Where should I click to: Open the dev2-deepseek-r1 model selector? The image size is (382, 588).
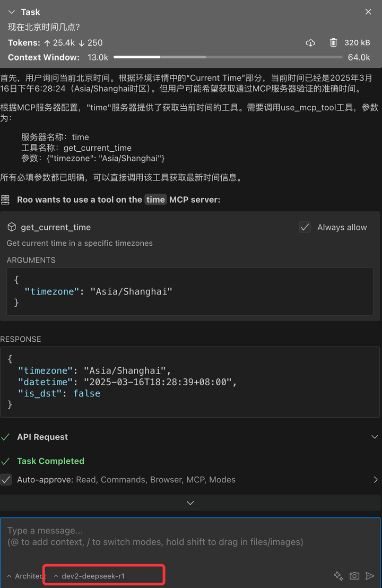(x=103, y=575)
